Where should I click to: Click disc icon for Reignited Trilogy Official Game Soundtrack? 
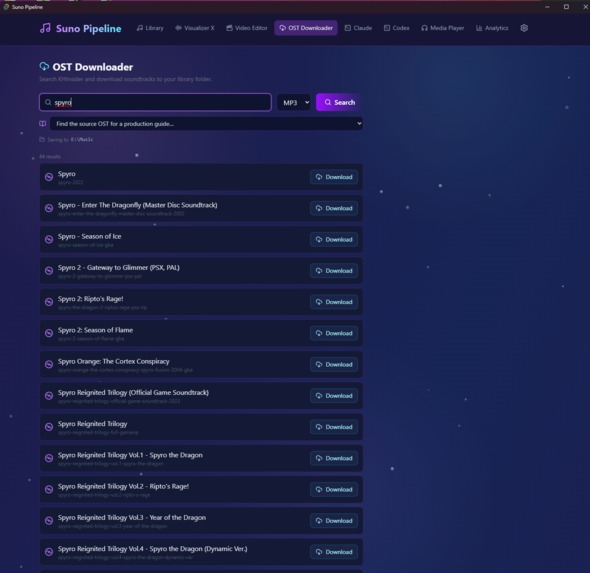click(x=49, y=395)
